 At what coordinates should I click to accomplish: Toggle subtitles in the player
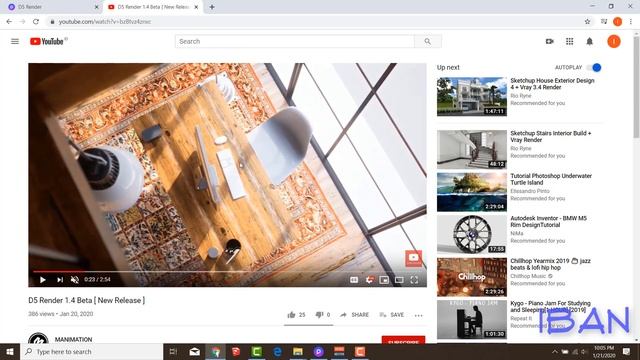tap(354, 280)
